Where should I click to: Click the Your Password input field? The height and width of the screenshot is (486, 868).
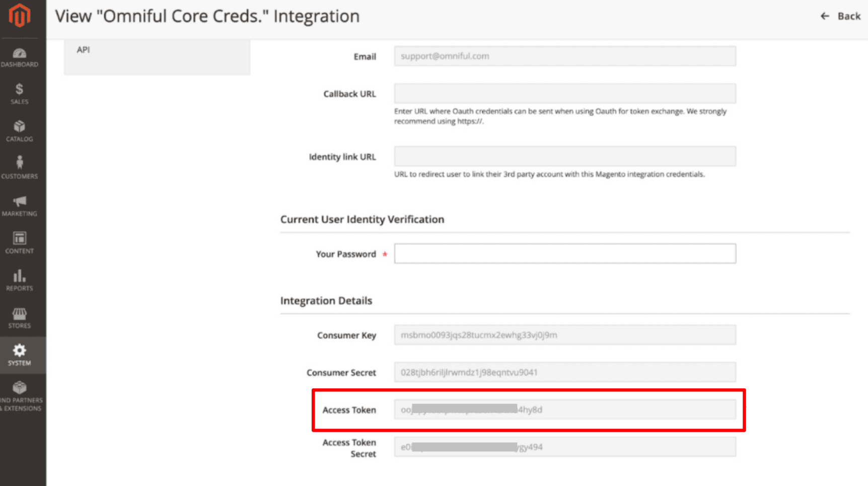point(564,254)
